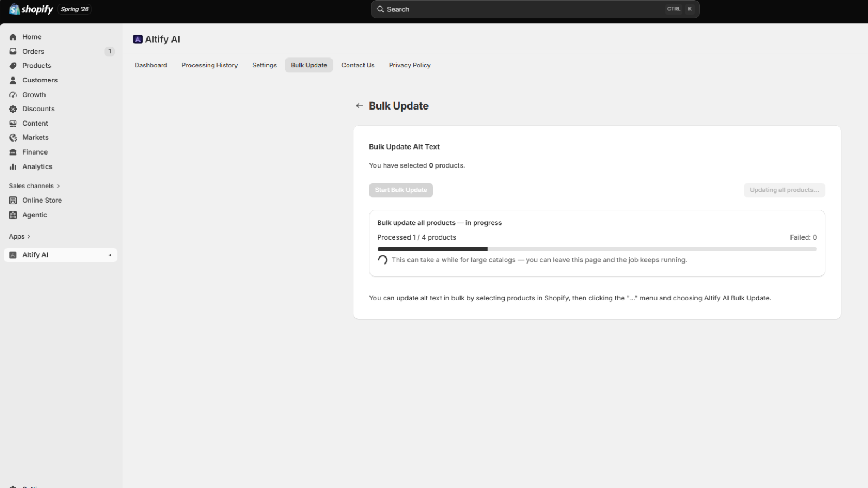Click the Start Bulk Update button
This screenshot has width=868, height=488.
pos(401,190)
